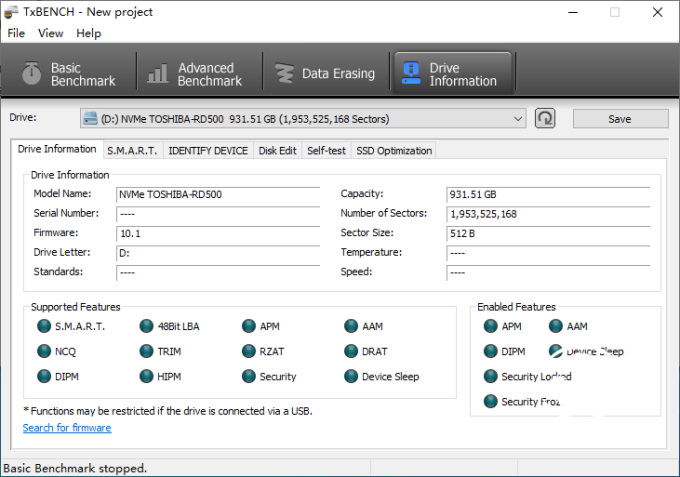The height and width of the screenshot is (477, 680).
Task: Click the Model Name field
Action: (218, 195)
